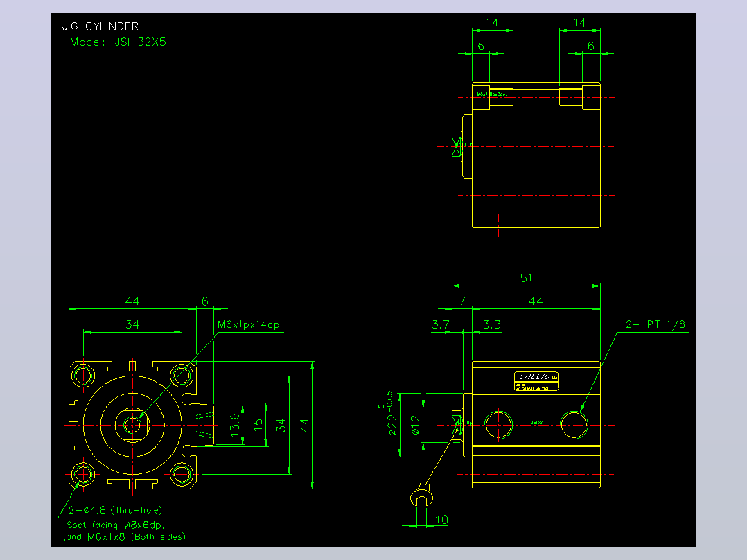Pick the rotated 44 height dimension

(x=304, y=425)
